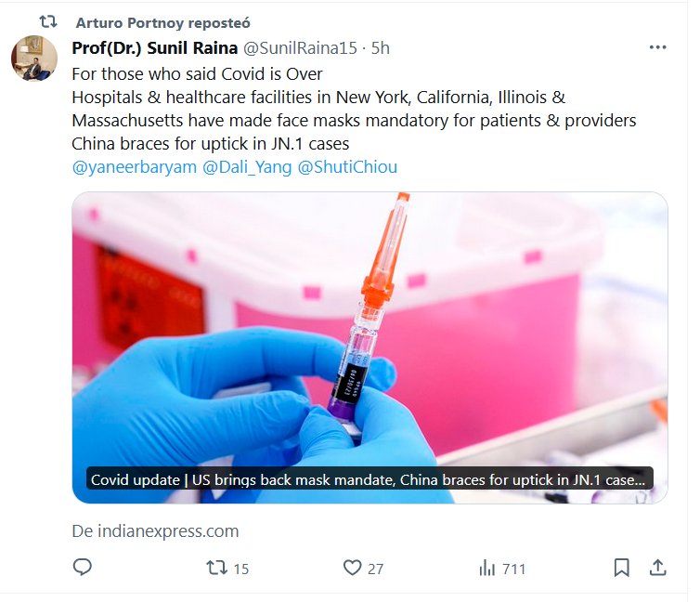Image resolution: width=700 pixels, height=602 pixels.
Task: Bookmark this tweet
Action: click(x=621, y=568)
